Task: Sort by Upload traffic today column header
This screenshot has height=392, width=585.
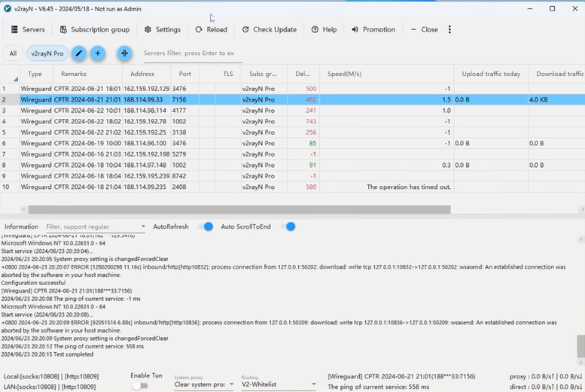Action: click(491, 74)
